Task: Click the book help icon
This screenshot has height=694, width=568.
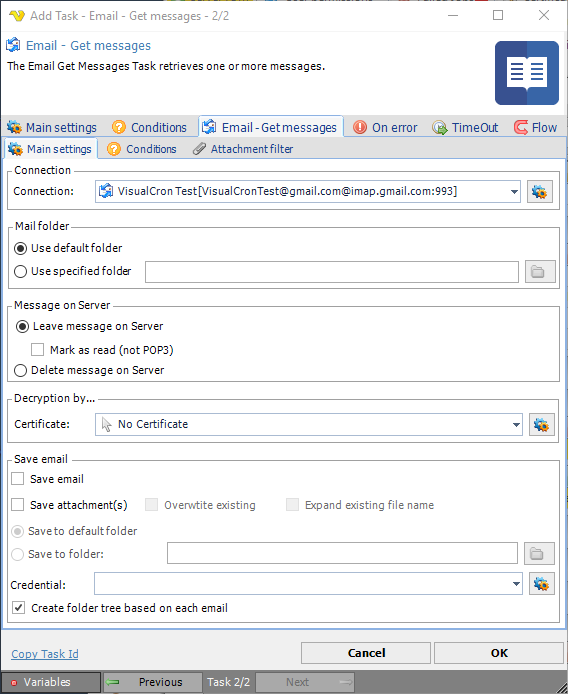Action: coord(527,73)
